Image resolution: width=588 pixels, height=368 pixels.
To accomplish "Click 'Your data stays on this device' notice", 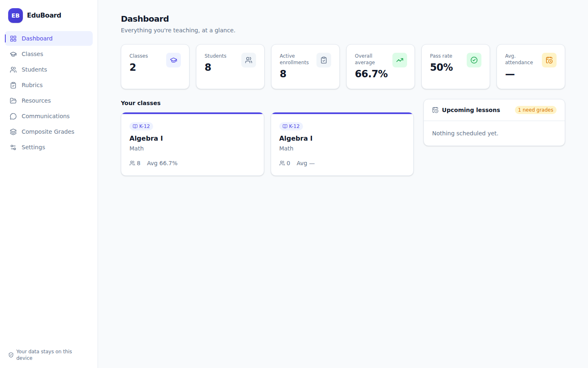I will coord(44,355).
